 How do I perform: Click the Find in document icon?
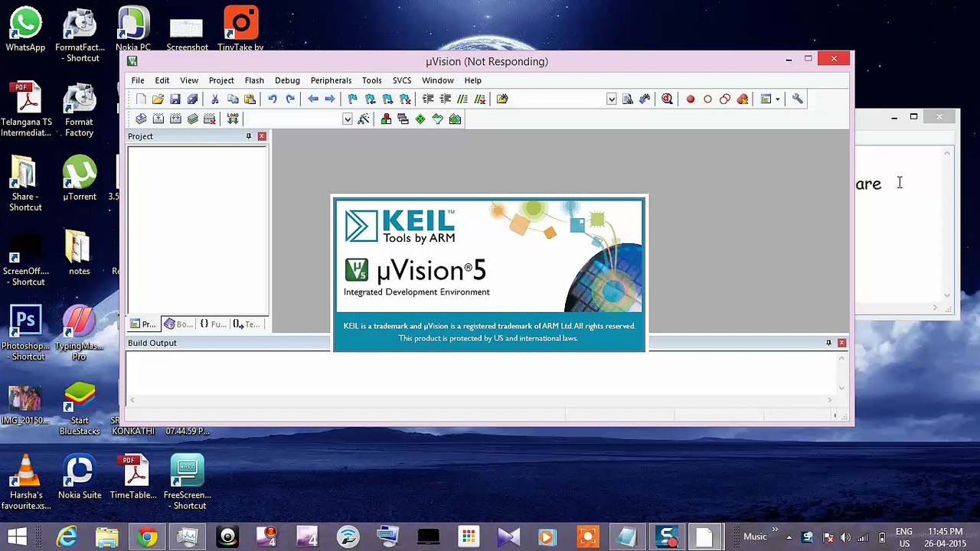[628, 99]
